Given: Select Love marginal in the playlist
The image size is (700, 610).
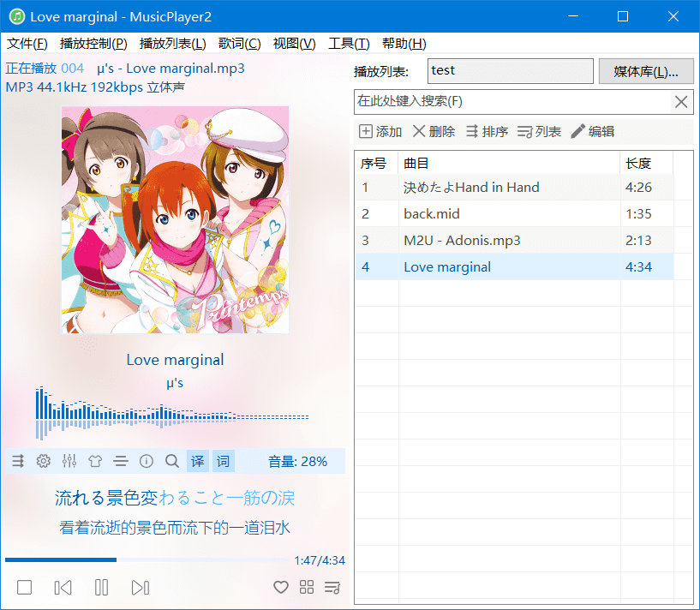Looking at the screenshot, I should [514, 266].
